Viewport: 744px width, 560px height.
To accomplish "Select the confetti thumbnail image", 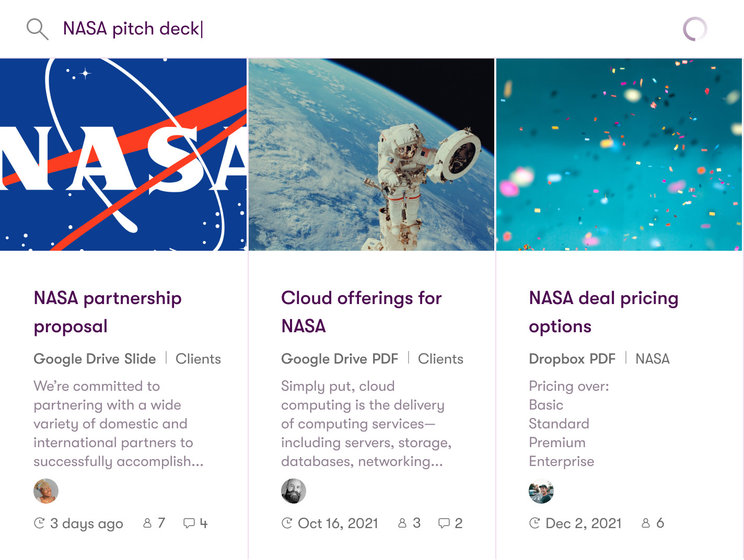I will tap(619, 155).
